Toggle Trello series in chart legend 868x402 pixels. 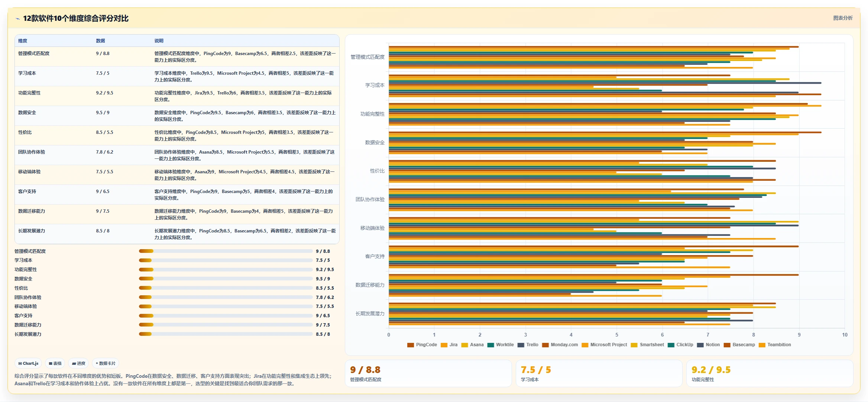528,345
